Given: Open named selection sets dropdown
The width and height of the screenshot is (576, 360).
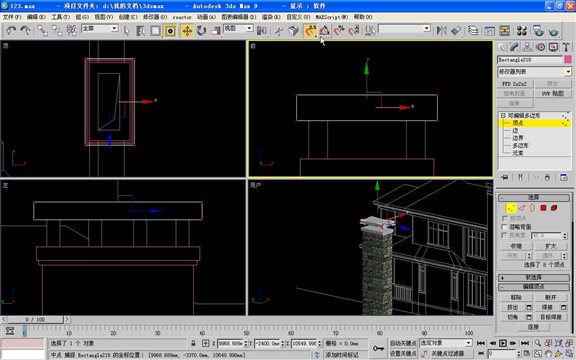Looking at the screenshot, I should (404, 28).
